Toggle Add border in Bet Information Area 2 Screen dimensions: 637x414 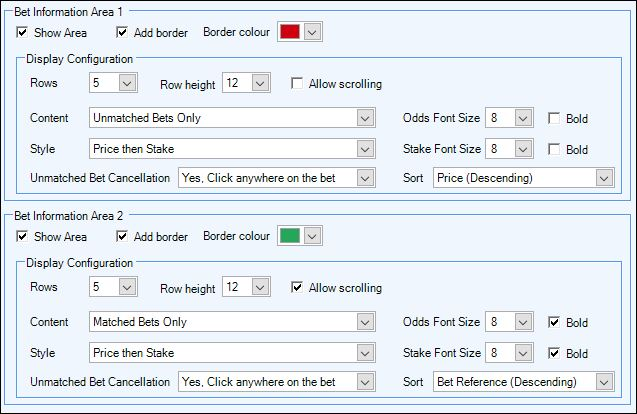coord(122,236)
